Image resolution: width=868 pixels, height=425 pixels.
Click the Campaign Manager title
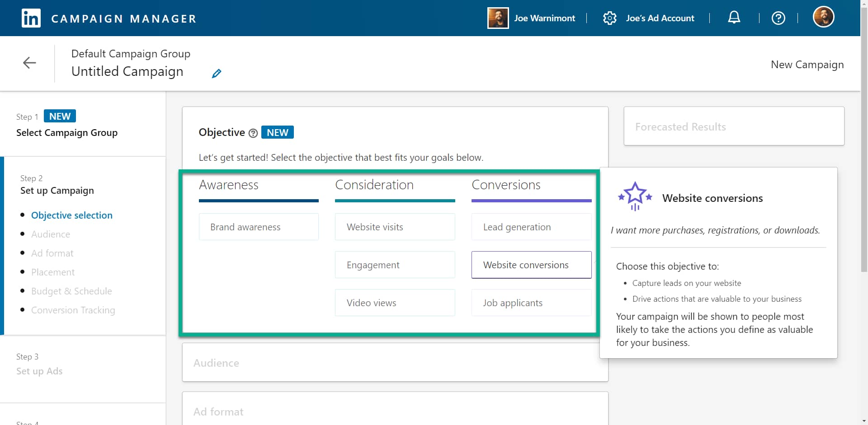[124, 19]
